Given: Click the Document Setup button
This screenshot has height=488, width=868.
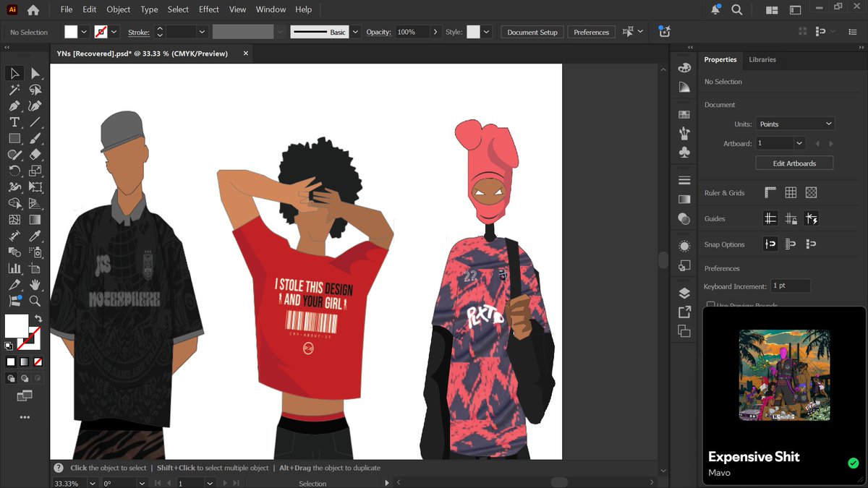Looking at the screenshot, I should click(532, 33).
